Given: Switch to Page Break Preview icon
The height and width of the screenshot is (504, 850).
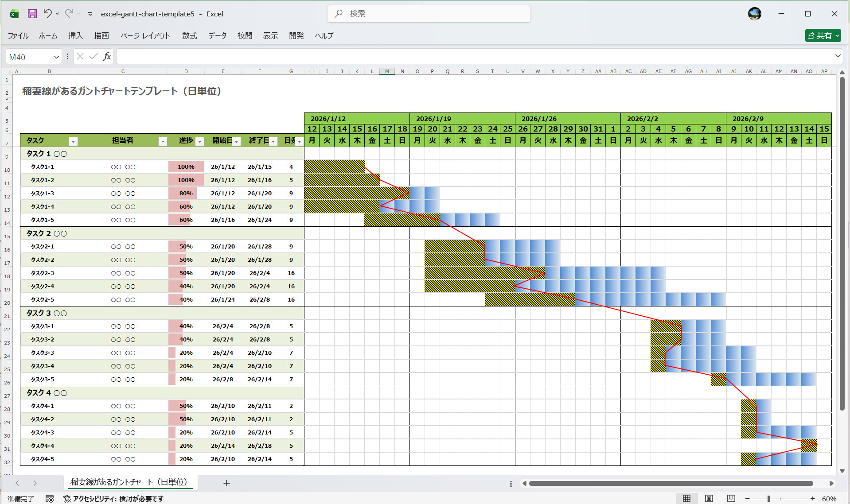Looking at the screenshot, I should click(731, 499).
